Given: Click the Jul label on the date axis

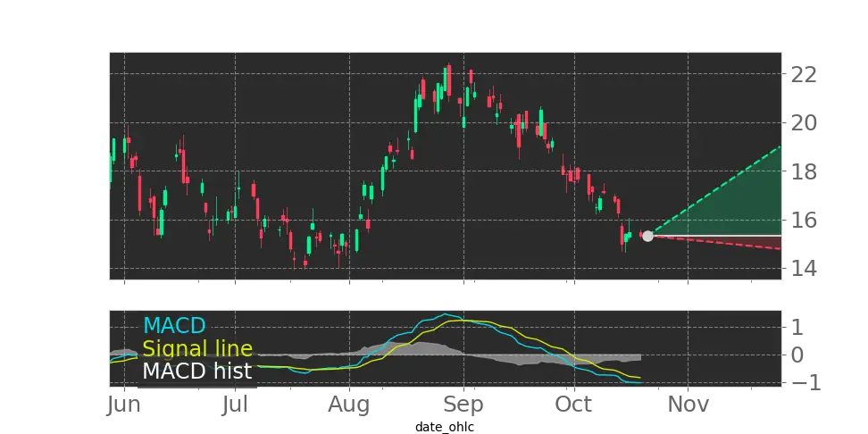Looking at the screenshot, I should coord(235,405).
